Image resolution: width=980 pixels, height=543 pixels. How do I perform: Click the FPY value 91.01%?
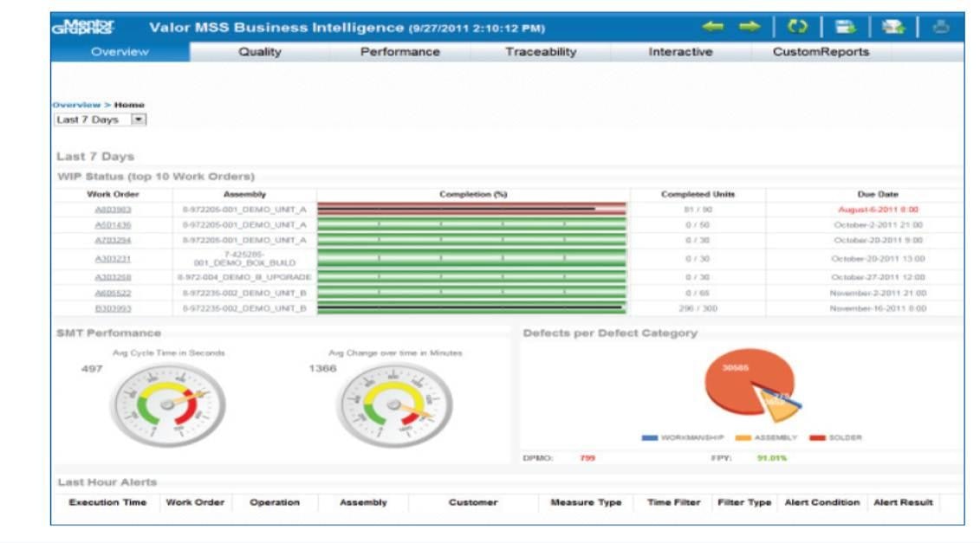pyautogui.click(x=772, y=458)
